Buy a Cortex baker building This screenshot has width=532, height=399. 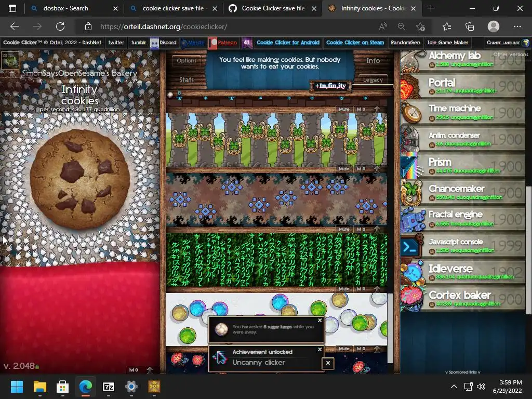[463, 298]
